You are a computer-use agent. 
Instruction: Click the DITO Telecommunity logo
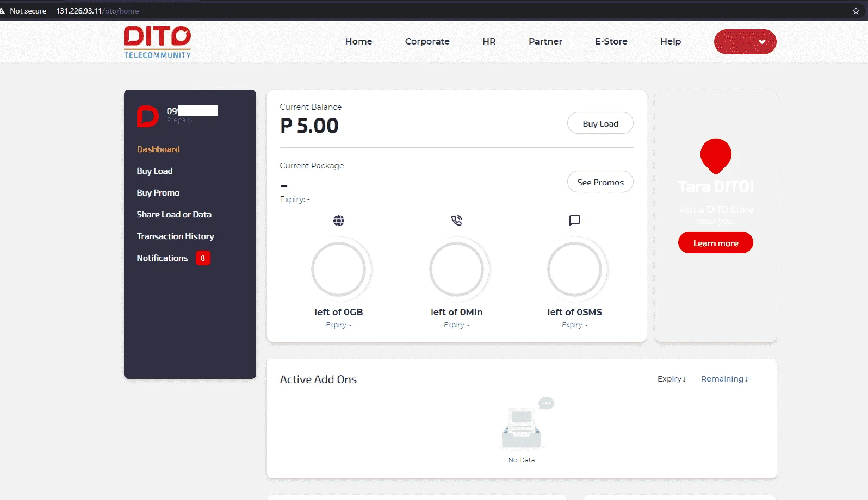click(157, 42)
